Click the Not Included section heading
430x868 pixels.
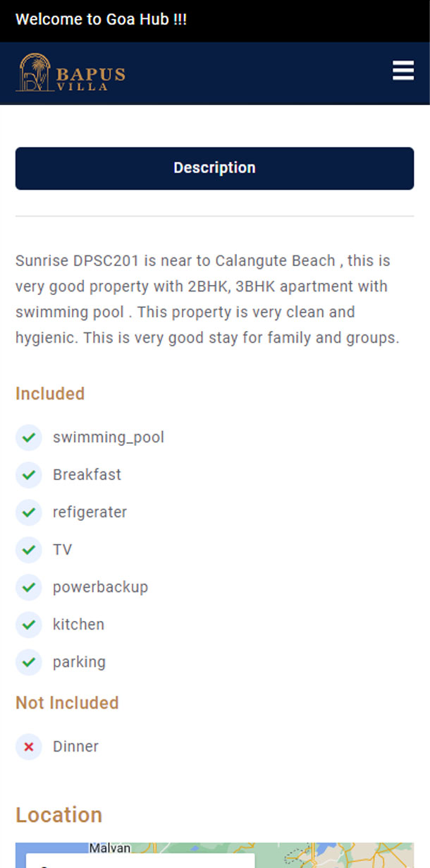[x=67, y=703]
